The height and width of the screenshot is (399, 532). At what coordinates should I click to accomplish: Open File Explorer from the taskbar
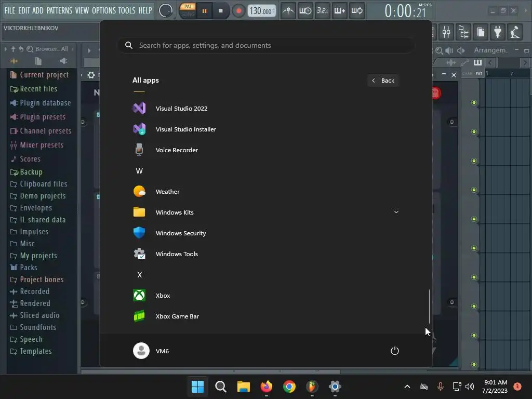point(244,387)
